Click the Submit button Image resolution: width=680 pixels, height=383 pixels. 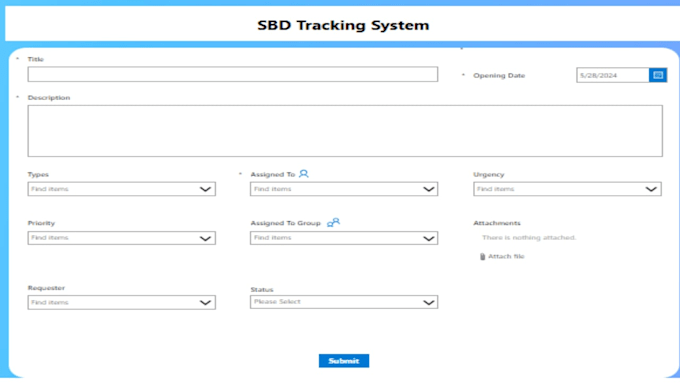tap(344, 361)
